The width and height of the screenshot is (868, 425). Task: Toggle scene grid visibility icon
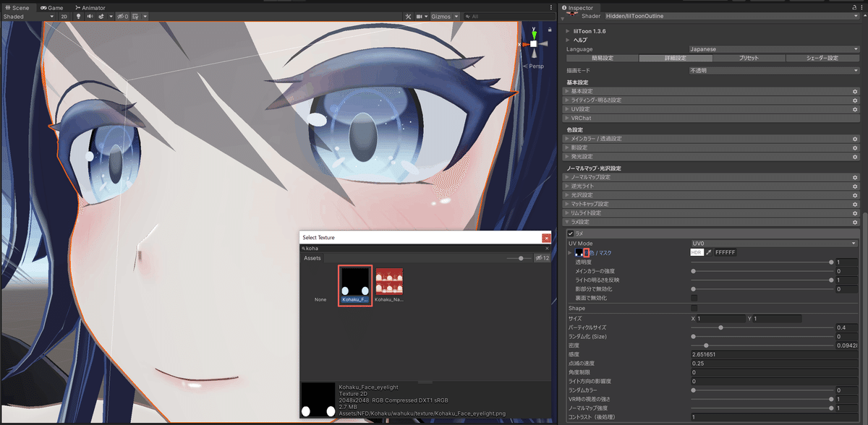point(135,16)
